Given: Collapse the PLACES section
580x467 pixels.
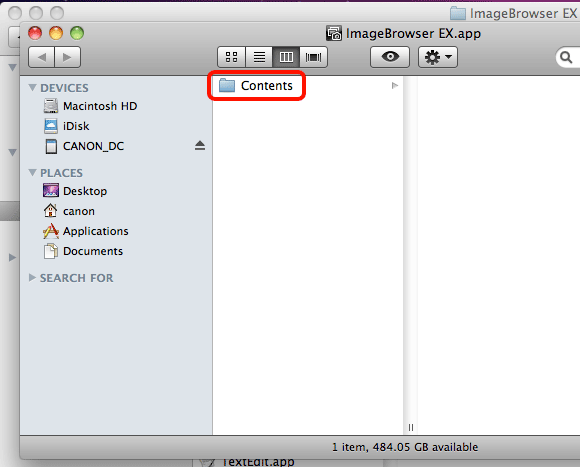Looking at the screenshot, I should [33, 173].
